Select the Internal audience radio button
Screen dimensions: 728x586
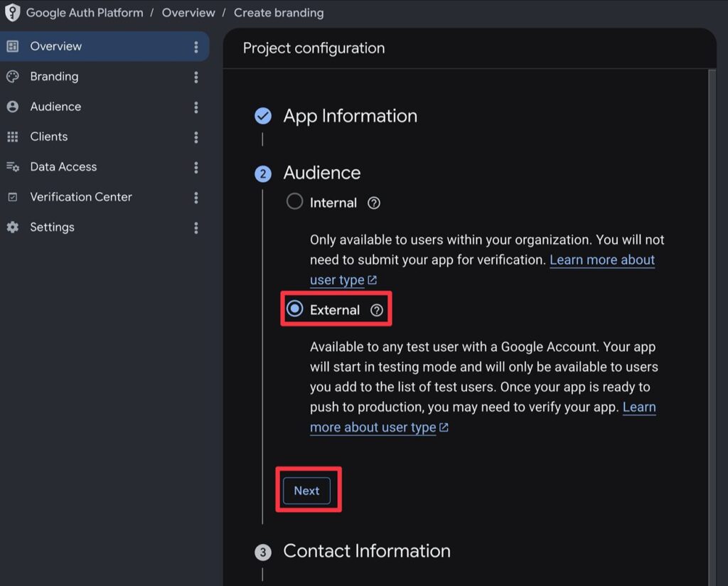tap(294, 201)
